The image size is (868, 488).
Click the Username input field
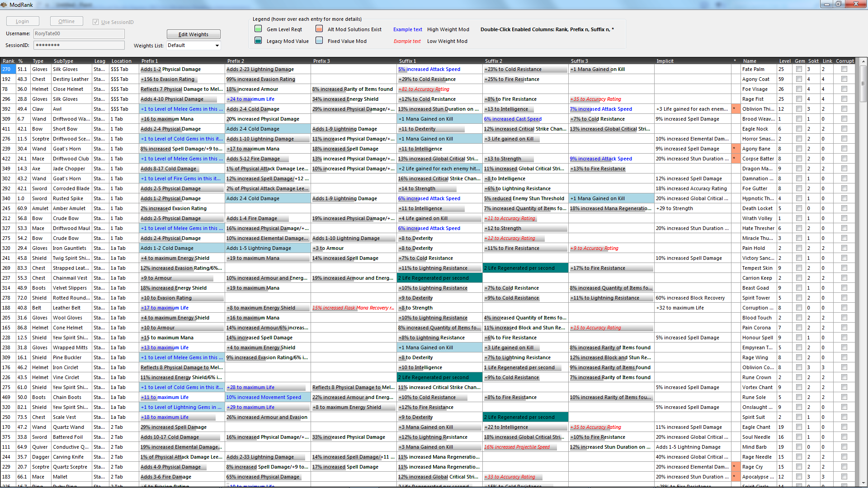click(79, 33)
